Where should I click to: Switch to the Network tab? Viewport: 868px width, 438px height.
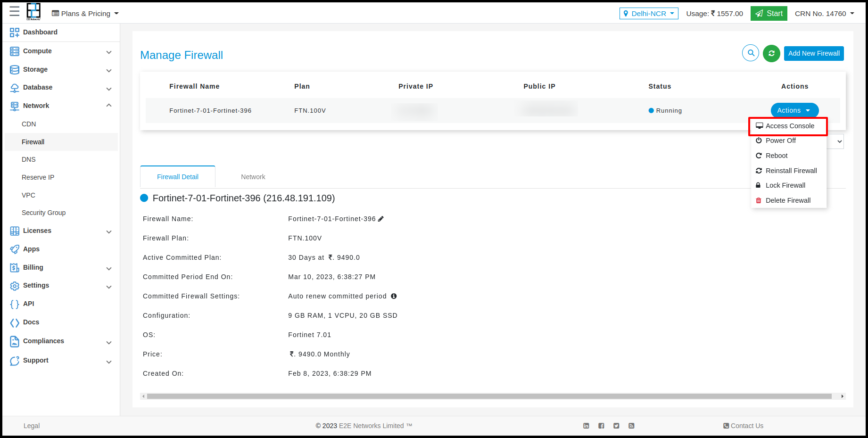[253, 177]
